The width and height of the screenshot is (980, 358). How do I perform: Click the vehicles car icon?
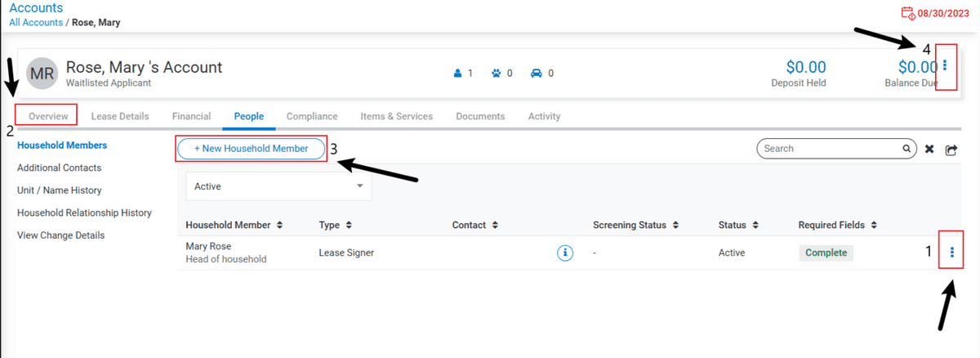point(536,73)
